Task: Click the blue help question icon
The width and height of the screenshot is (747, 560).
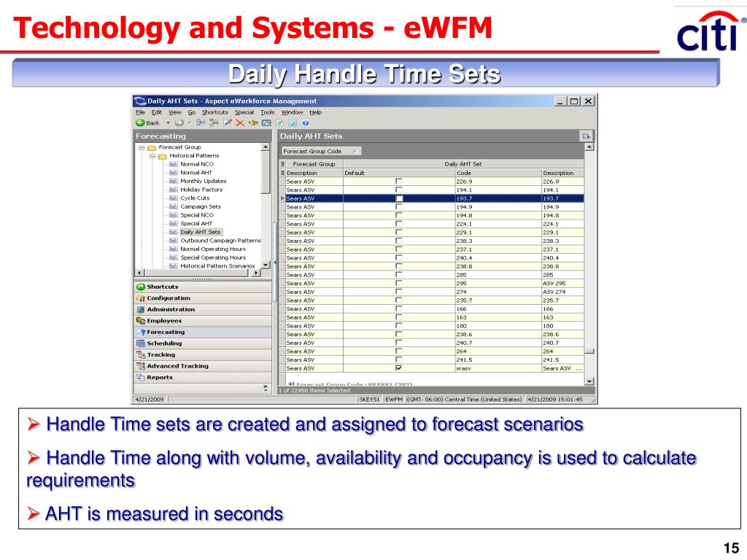Action: (x=306, y=122)
